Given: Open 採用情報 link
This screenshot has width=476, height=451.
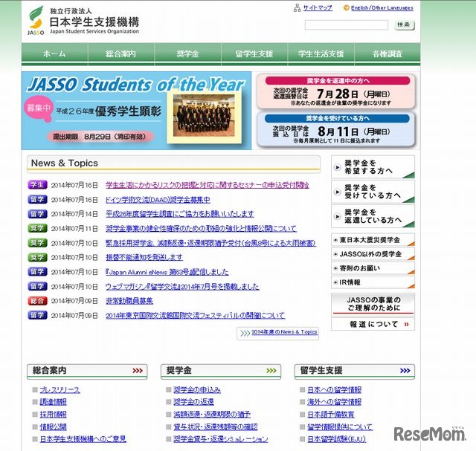Looking at the screenshot, I should (53, 415).
